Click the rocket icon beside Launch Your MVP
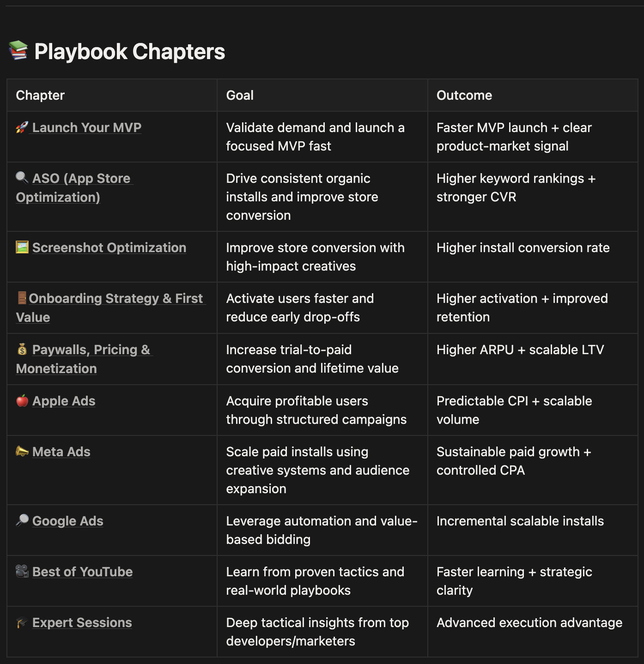 [22, 127]
